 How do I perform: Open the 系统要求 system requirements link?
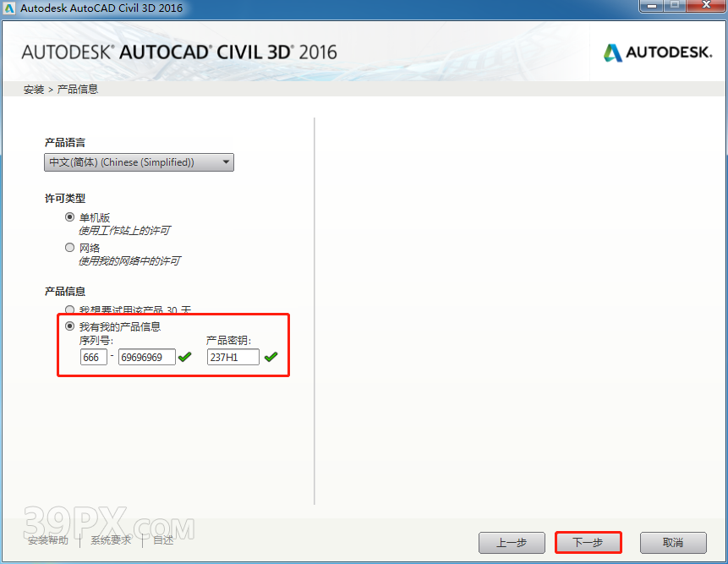coord(111,540)
